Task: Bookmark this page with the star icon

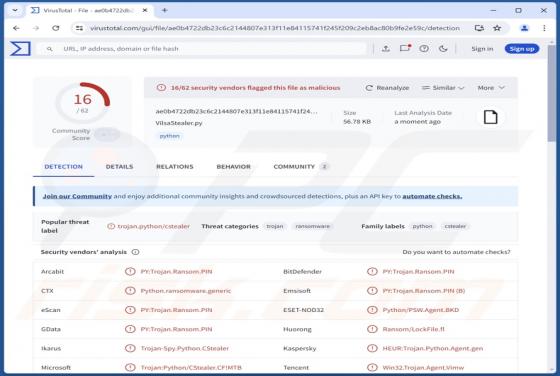Action: (497, 28)
